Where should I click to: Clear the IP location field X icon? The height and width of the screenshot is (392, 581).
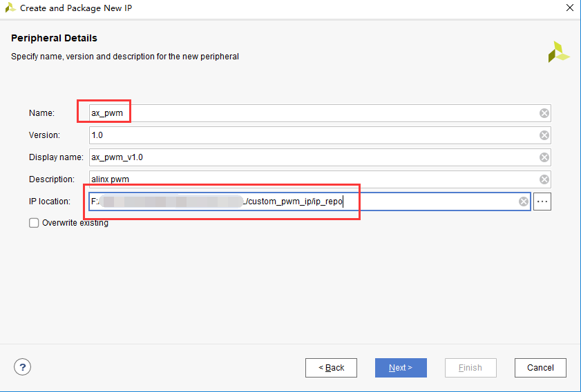coord(523,202)
